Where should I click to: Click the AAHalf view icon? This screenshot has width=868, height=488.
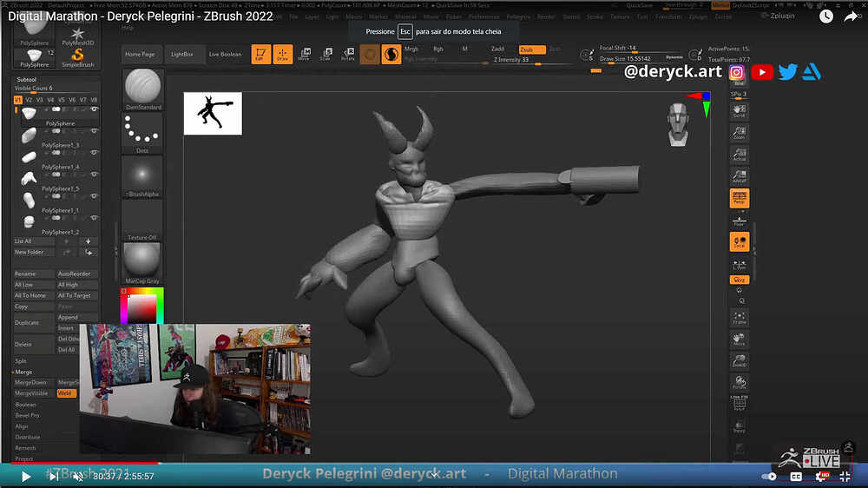point(739,176)
